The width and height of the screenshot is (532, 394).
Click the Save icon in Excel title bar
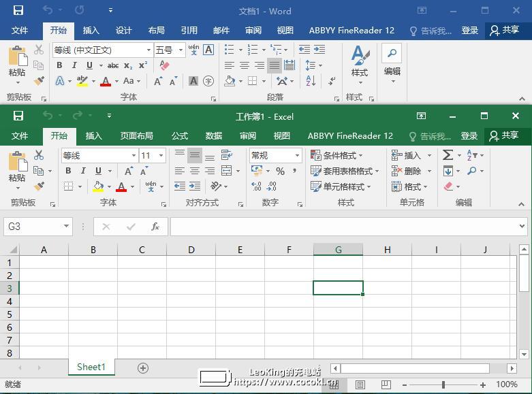[18, 116]
